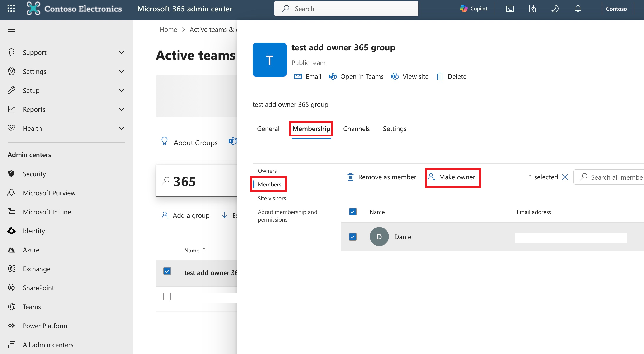The width and height of the screenshot is (644, 354).
Task: Open the group Settings tab
Action: (x=395, y=128)
